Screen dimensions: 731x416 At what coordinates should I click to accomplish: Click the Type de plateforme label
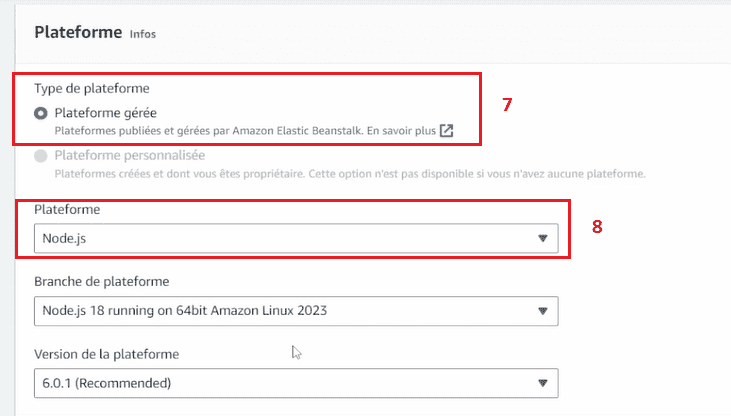[x=92, y=89]
